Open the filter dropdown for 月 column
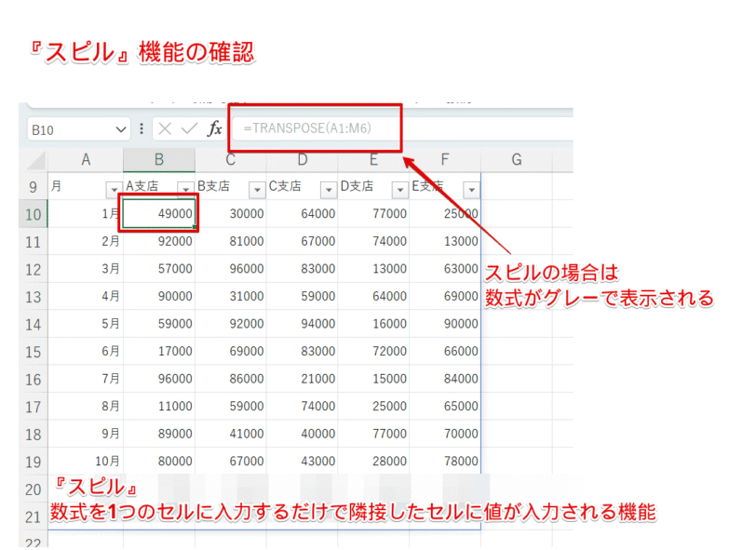Viewport: 756px width, 550px height. (114, 190)
